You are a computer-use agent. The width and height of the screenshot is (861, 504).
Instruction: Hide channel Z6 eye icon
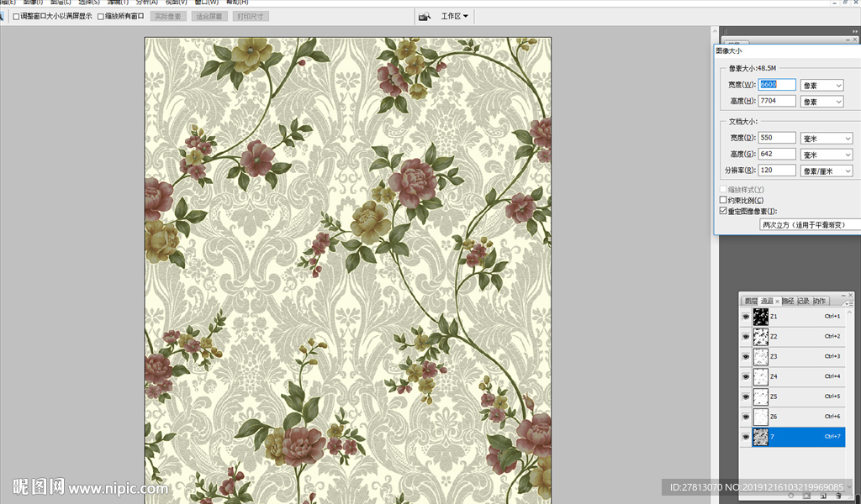(746, 417)
